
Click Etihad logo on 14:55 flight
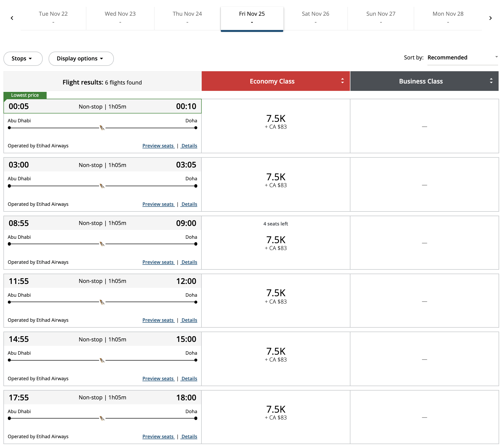click(x=102, y=360)
